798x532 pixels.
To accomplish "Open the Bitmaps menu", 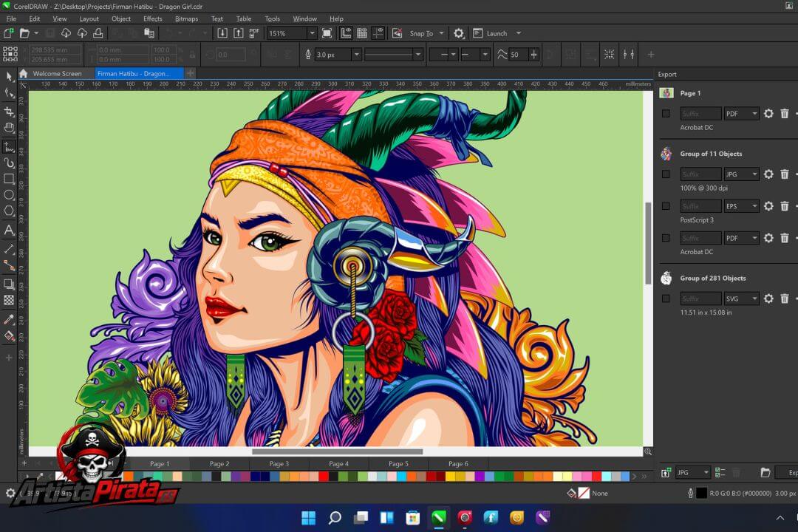I will coord(186,18).
